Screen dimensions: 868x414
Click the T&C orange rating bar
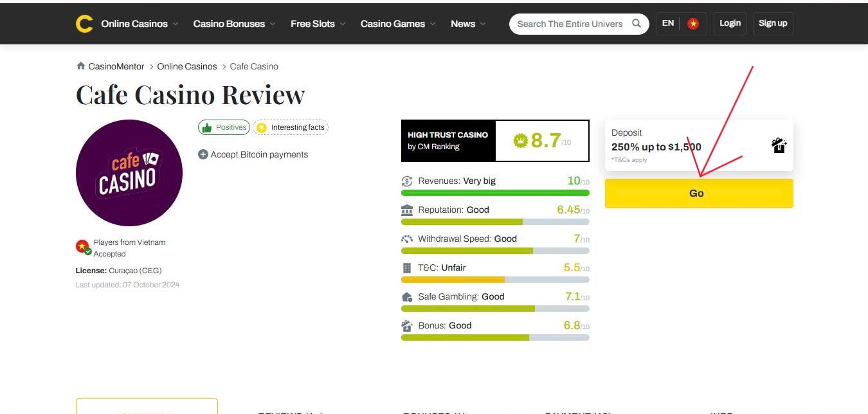[x=495, y=280]
